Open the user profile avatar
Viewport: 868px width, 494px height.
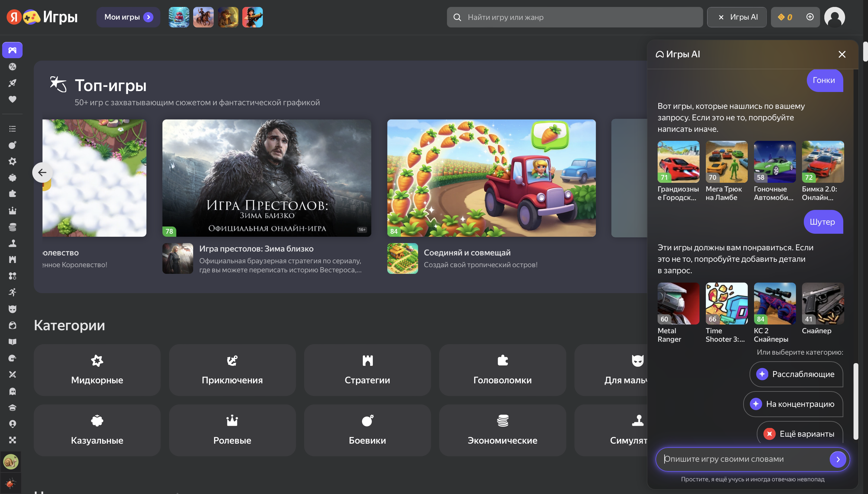[834, 17]
